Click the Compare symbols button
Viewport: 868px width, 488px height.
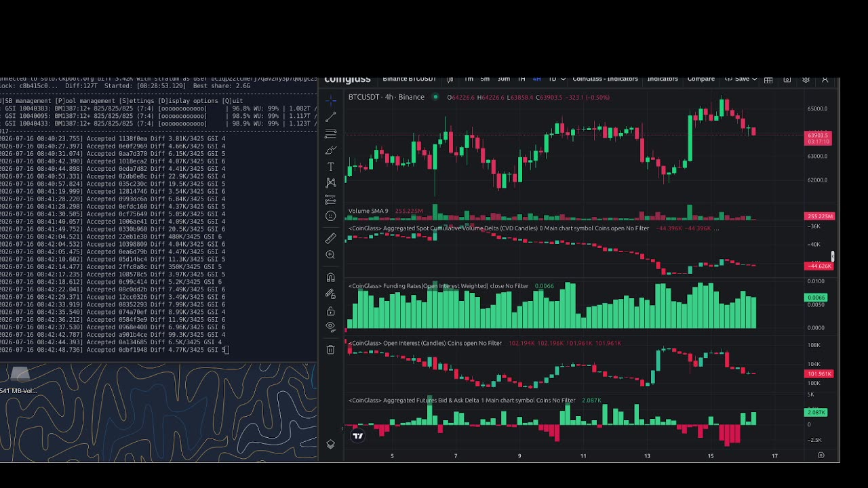pos(701,79)
